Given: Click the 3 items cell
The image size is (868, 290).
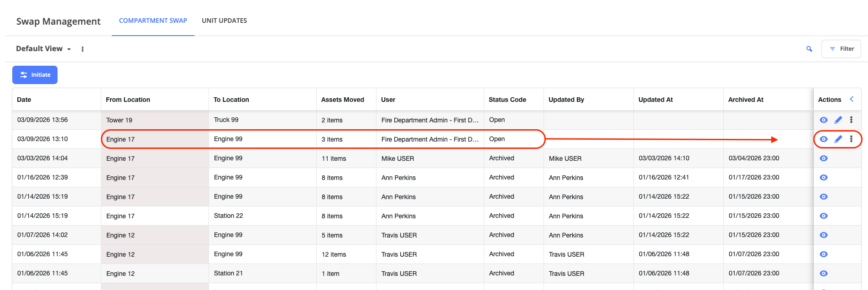Looking at the screenshot, I should 346,139.
